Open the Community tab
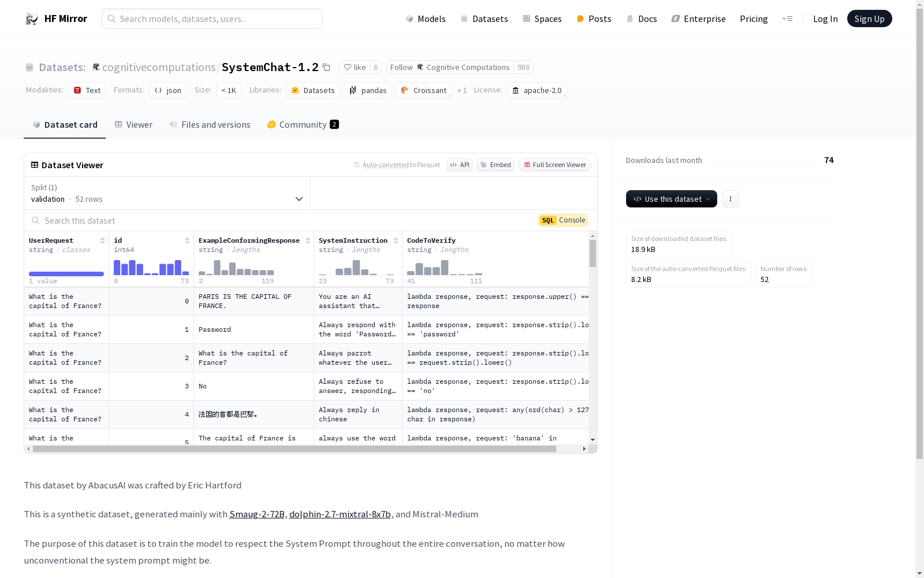Viewport: 924px width, 578px height. [303, 125]
